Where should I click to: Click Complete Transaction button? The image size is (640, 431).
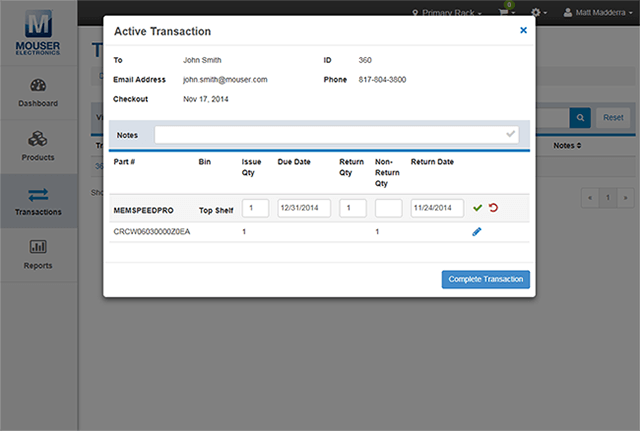[x=485, y=280]
